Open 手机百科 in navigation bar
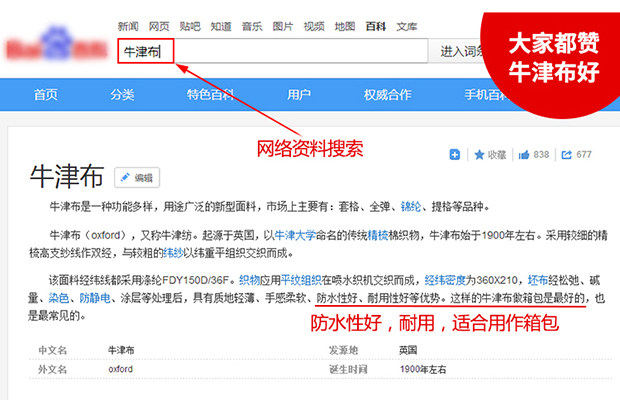This screenshot has width=620, height=400. point(487,94)
